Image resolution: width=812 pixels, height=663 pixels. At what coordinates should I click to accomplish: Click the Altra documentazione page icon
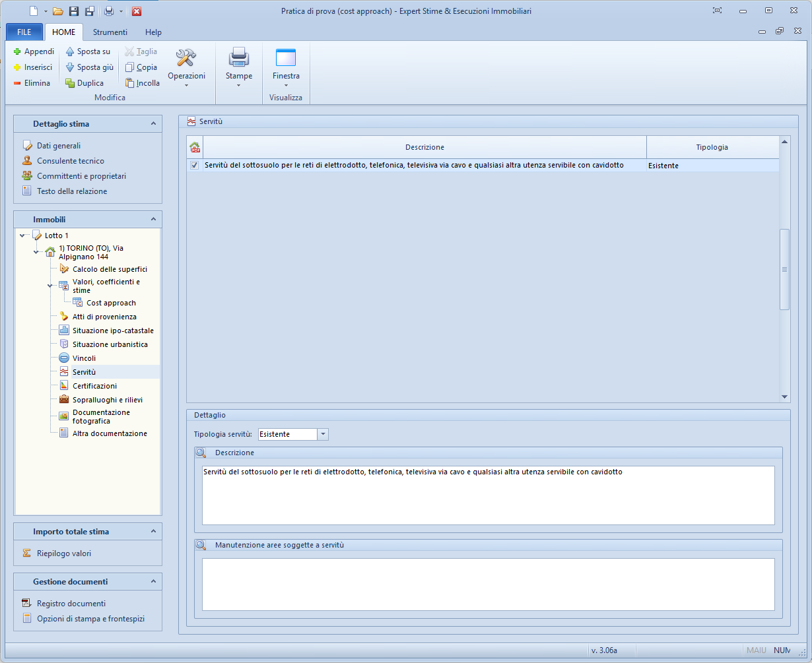pyautogui.click(x=64, y=433)
